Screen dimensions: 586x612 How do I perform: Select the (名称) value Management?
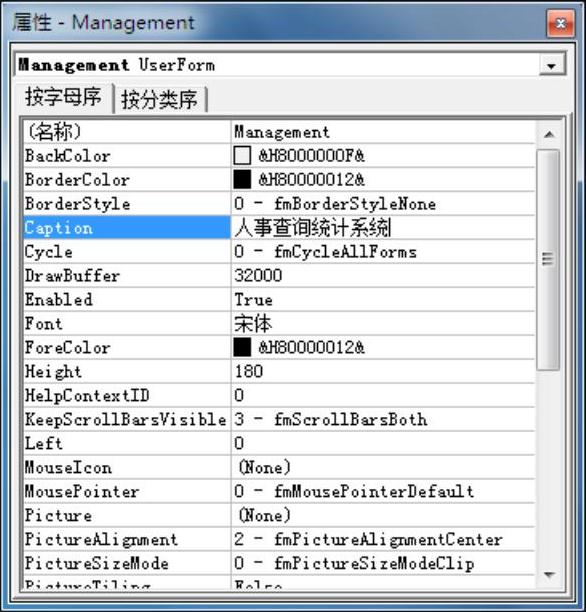(x=282, y=132)
